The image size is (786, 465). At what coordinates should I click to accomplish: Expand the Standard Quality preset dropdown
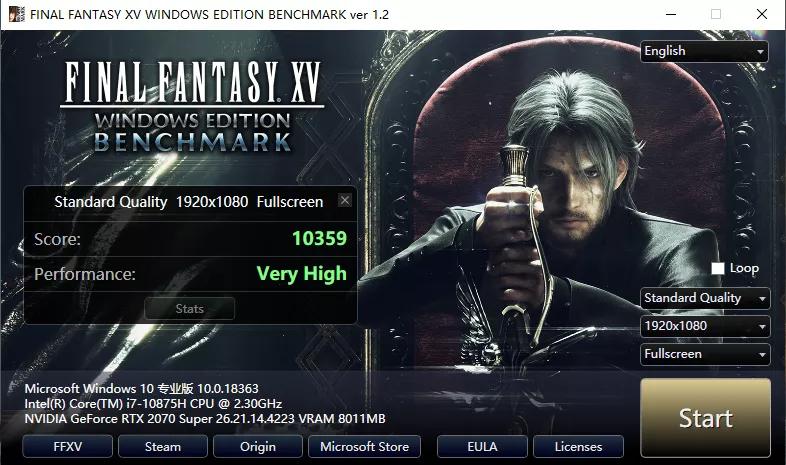[705, 298]
